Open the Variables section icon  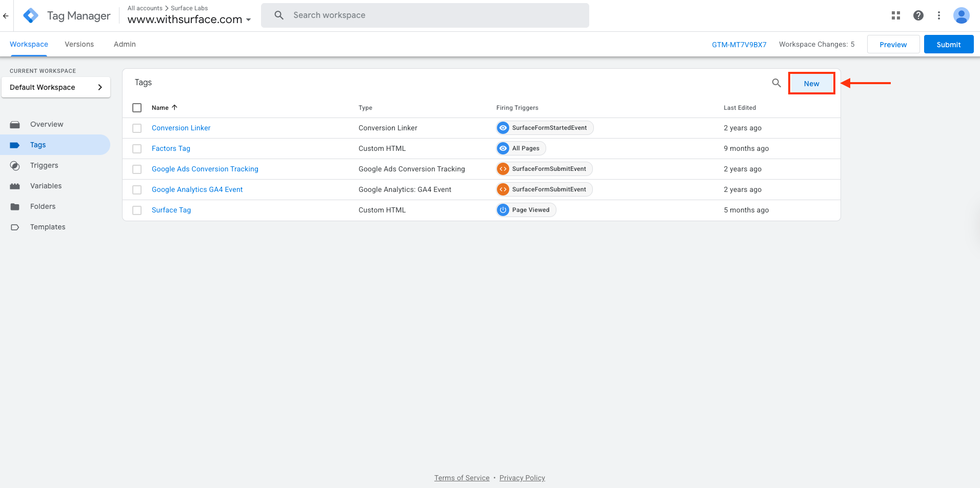pyautogui.click(x=15, y=185)
